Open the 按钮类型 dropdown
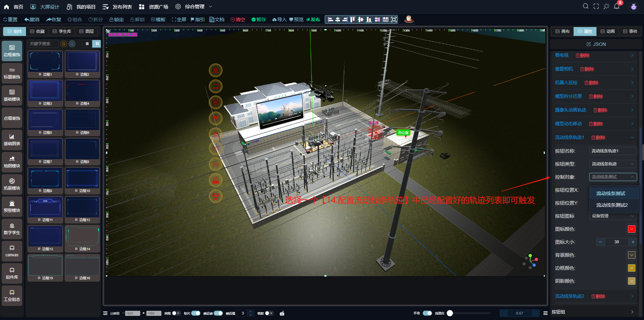This screenshot has width=644, height=320. point(613,164)
